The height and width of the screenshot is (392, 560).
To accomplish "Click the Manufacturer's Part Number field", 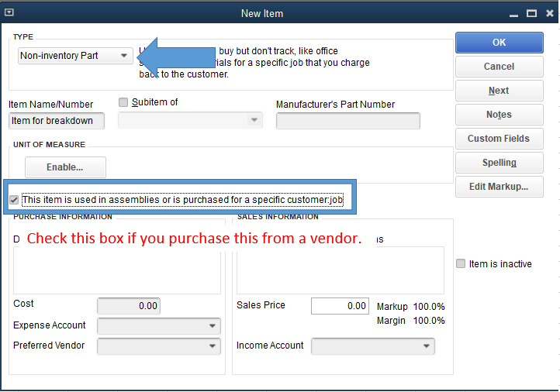I will [x=347, y=121].
